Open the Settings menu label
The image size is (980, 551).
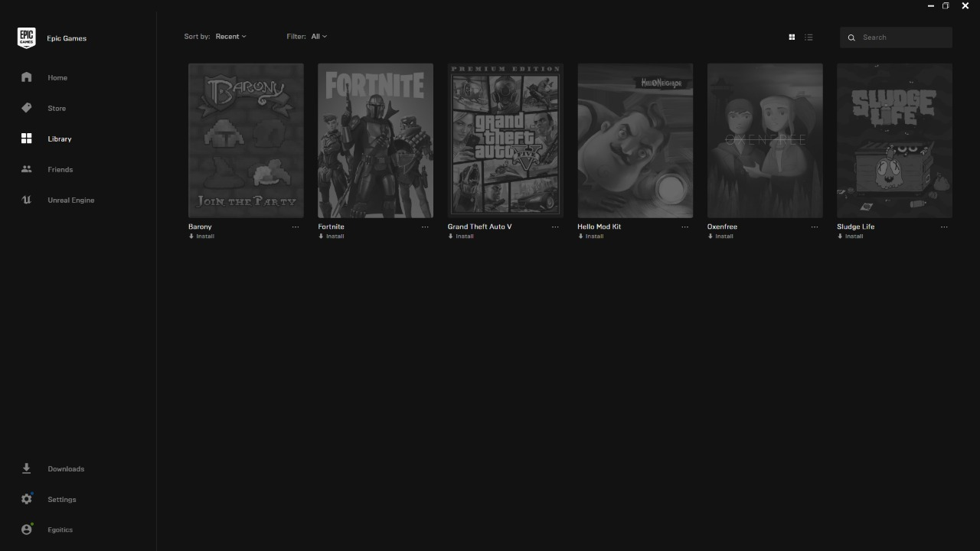(x=61, y=499)
